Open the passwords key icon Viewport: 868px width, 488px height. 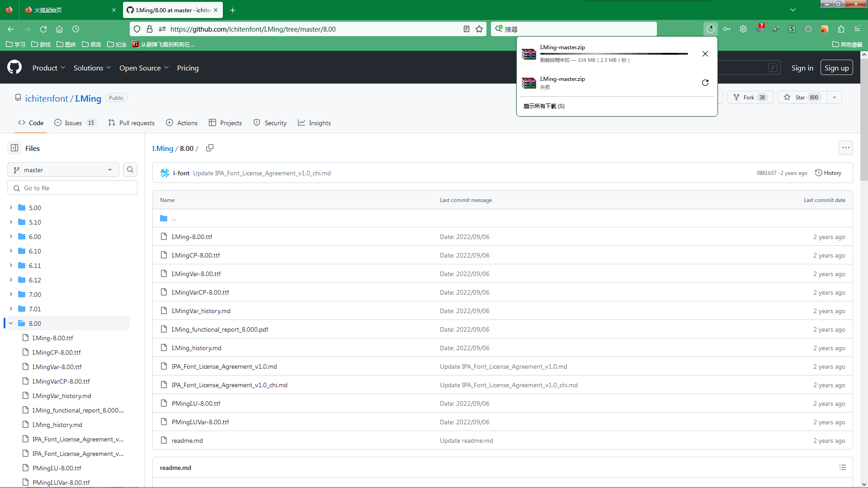(727, 29)
